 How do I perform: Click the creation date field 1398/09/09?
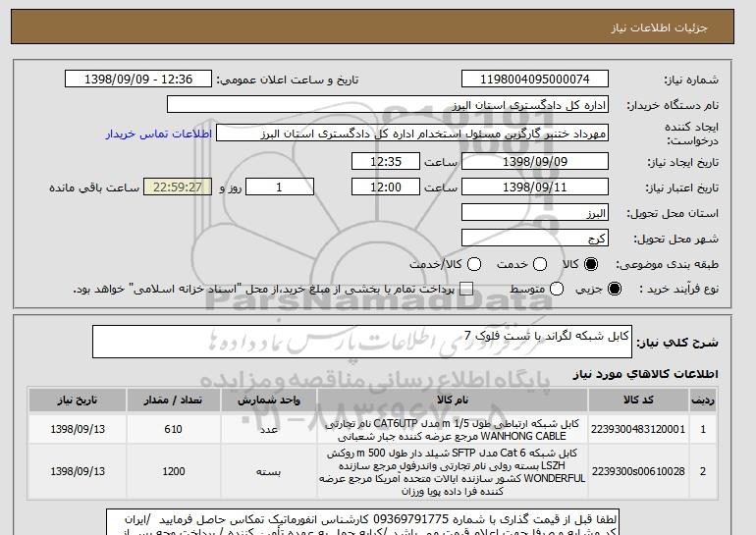535,161
